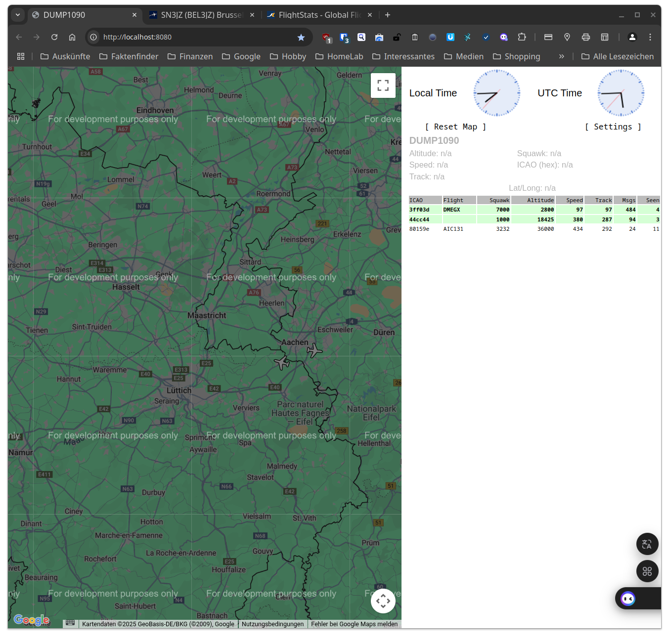The width and height of the screenshot is (669, 644).
Task: Click Fehler bei Google Maps melden
Action: tap(354, 624)
